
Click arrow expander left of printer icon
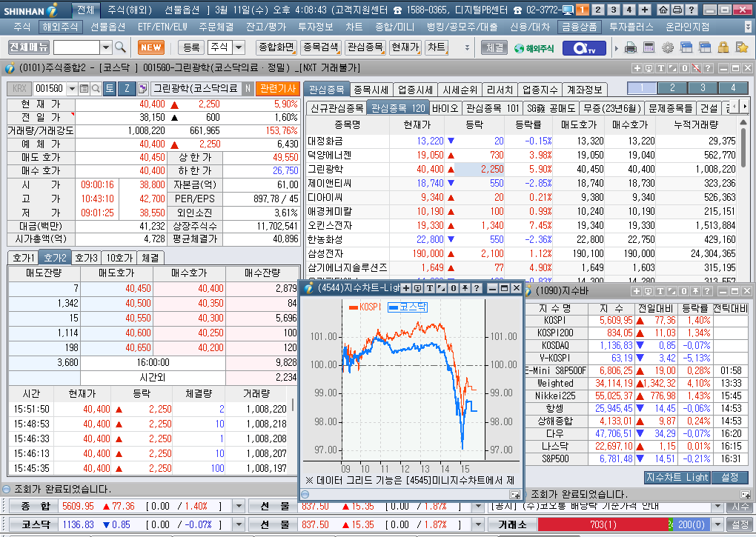coord(616,48)
